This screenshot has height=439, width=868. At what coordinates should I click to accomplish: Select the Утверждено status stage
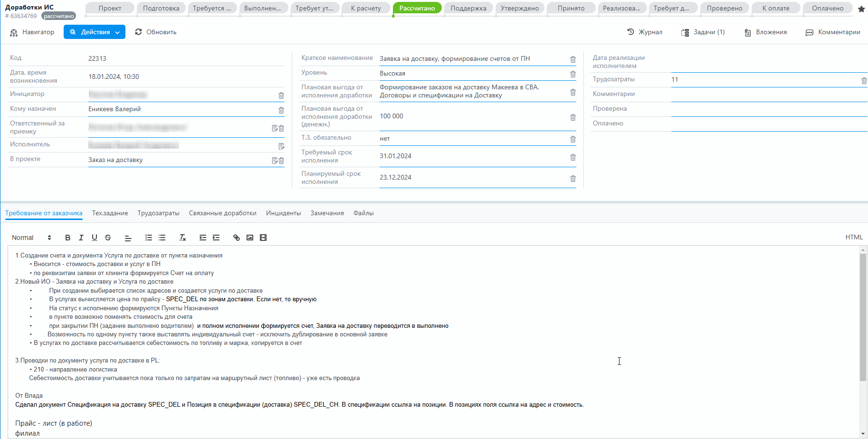coord(519,8)
